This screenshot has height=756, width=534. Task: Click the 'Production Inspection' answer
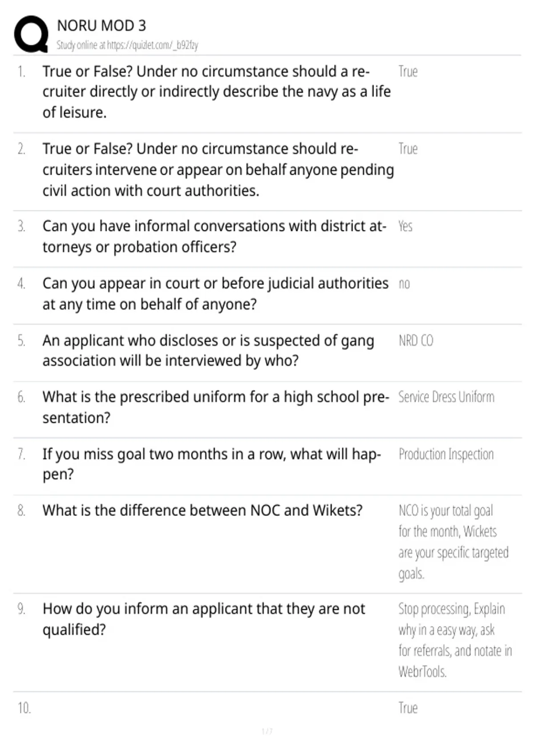[446, 454]
